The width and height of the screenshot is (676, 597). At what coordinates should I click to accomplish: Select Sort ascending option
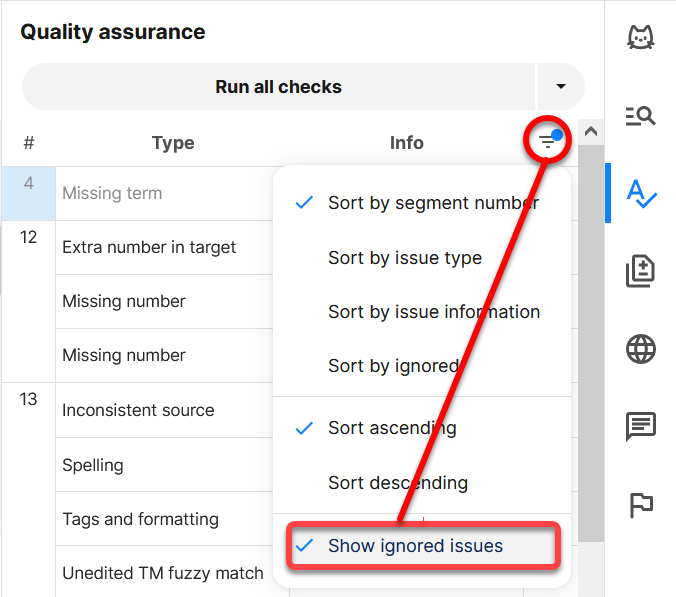coord(392,428)
